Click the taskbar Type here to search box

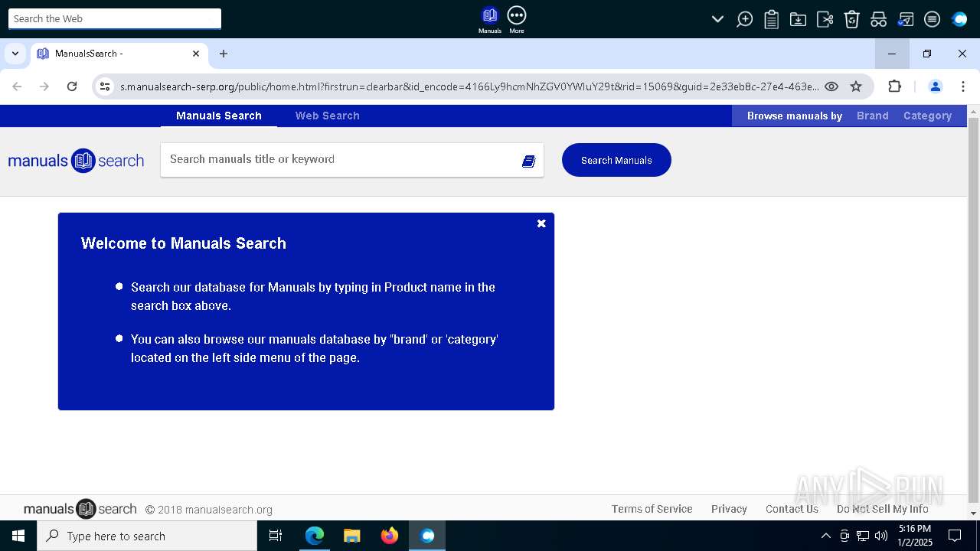(x=147, y=536)
